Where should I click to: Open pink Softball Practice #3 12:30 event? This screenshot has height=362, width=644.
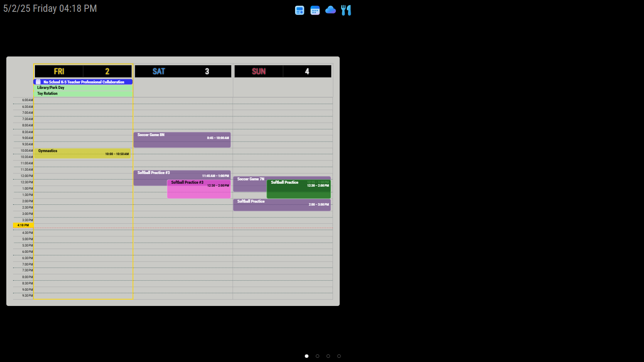(199, 189)
